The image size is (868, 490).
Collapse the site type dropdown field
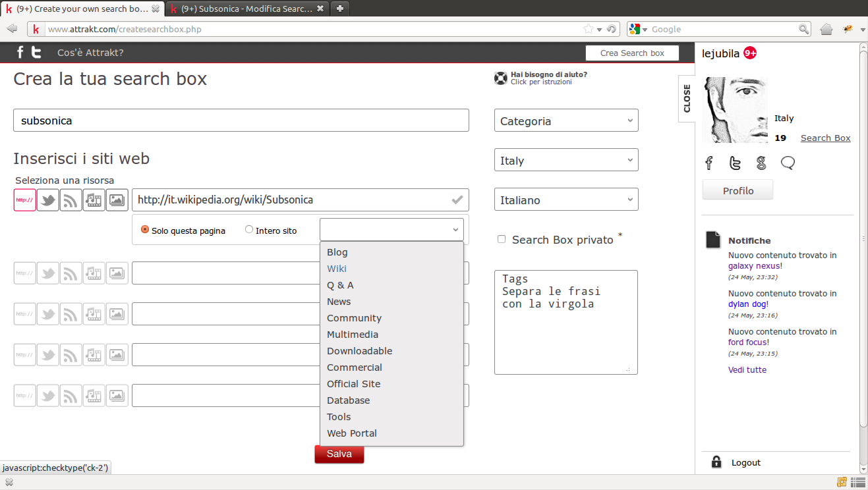tap(391, 230)
